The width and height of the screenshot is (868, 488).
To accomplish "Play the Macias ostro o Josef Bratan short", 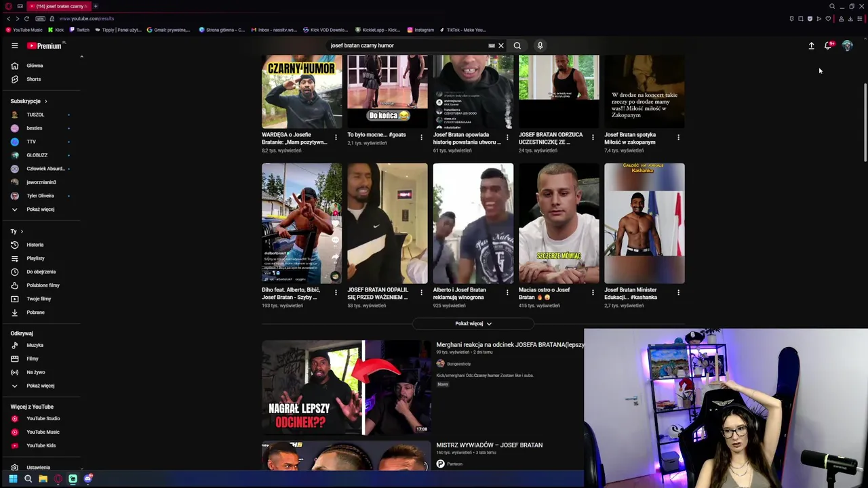I will click(559, 223).
